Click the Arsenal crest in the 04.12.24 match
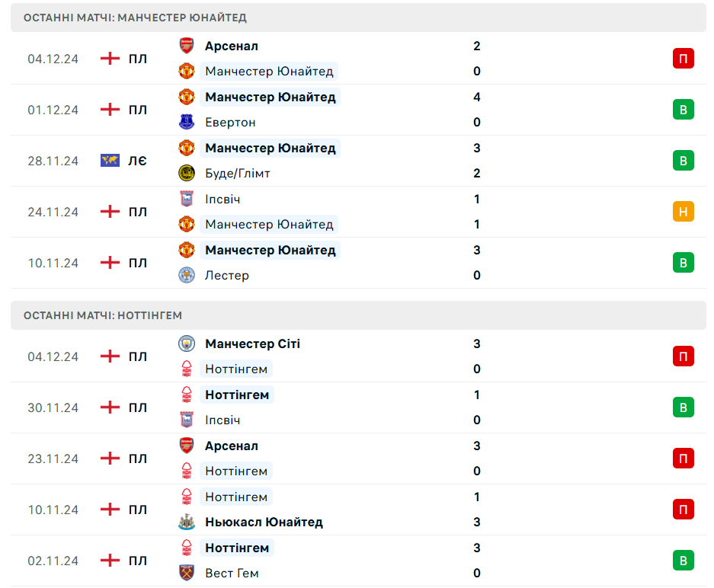Viewport: 714px width, 588px height. click(187, 46)
